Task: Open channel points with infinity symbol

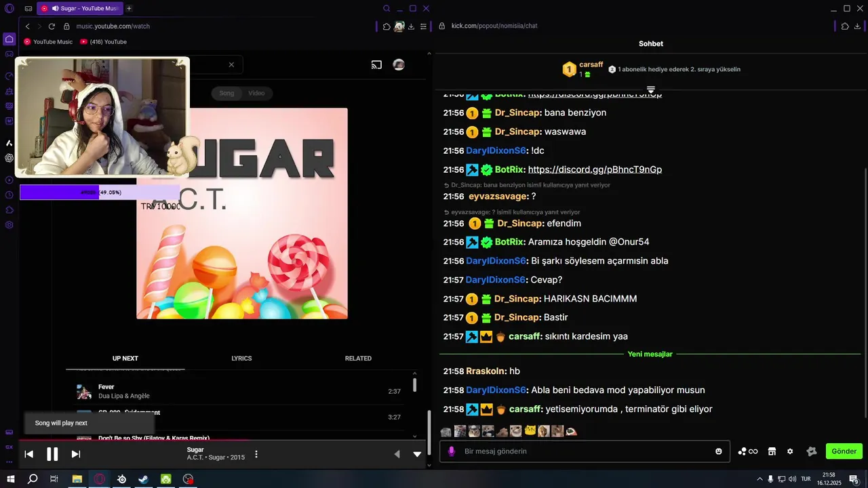Action: pyautogui.click(x=747, y=451)
